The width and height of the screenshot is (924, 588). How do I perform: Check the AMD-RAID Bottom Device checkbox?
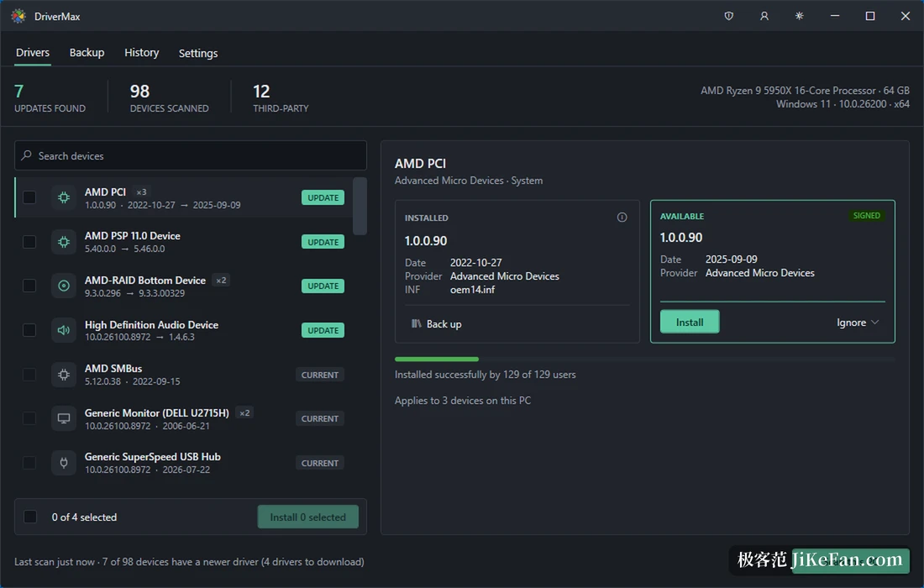29,286
